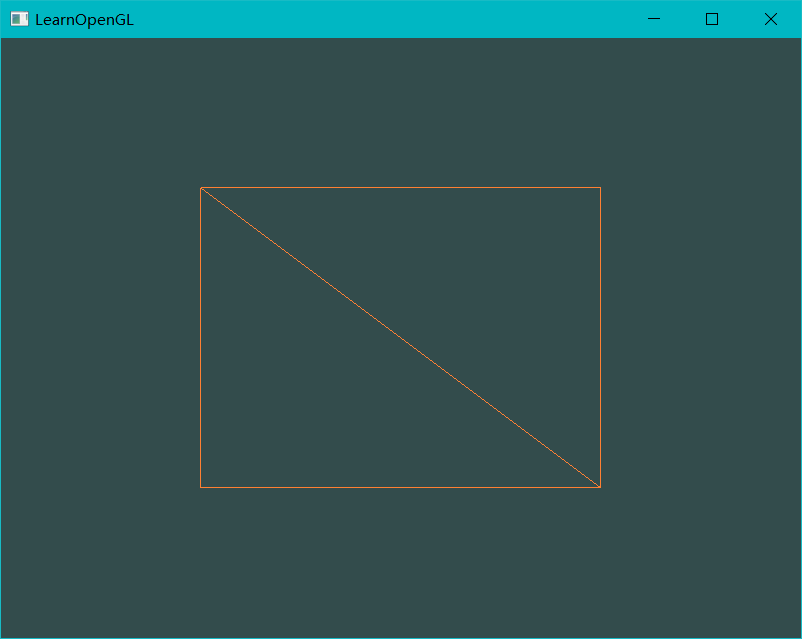Click the LearnOpenGL title text

tap(84, 20)
